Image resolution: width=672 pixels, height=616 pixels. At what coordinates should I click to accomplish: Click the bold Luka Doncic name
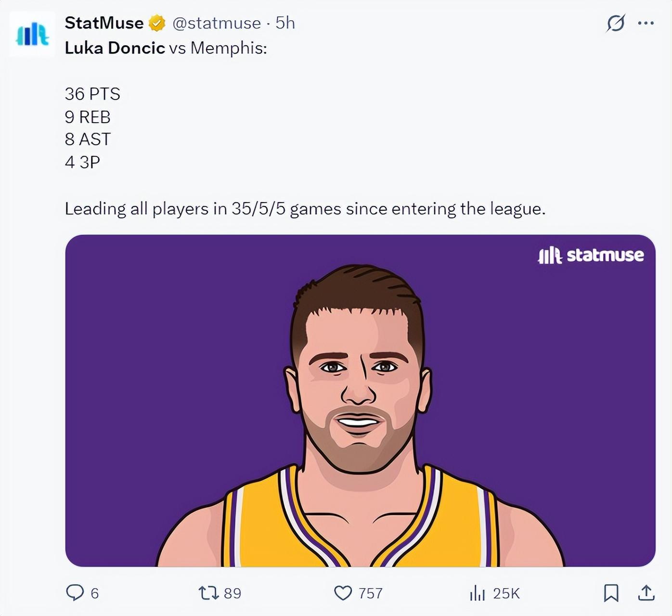115,48
